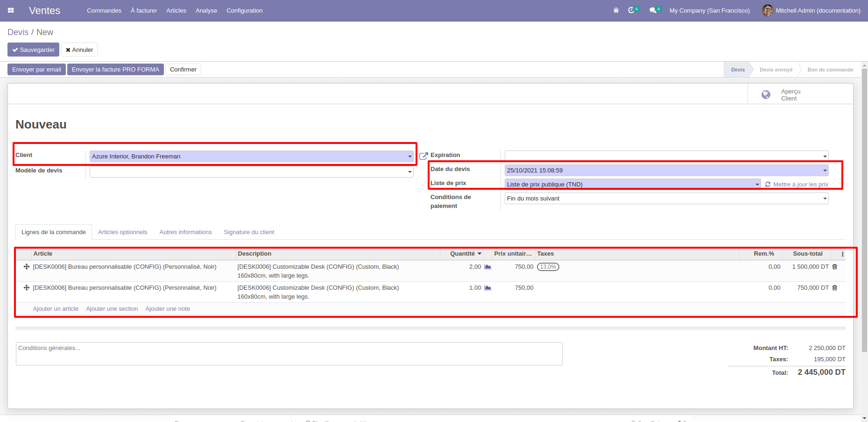Click the Conditions générales text area
The height and width of the screenshot is (422, 868).
tap(289, 354)
